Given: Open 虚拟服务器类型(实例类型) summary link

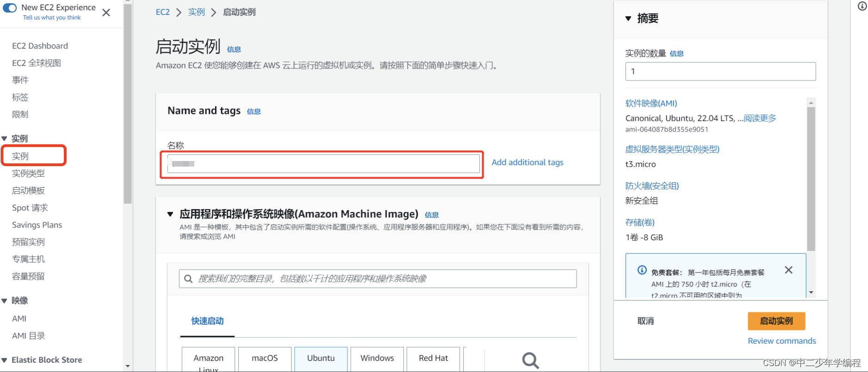Looking at the screenshot, I should [672, 149].
